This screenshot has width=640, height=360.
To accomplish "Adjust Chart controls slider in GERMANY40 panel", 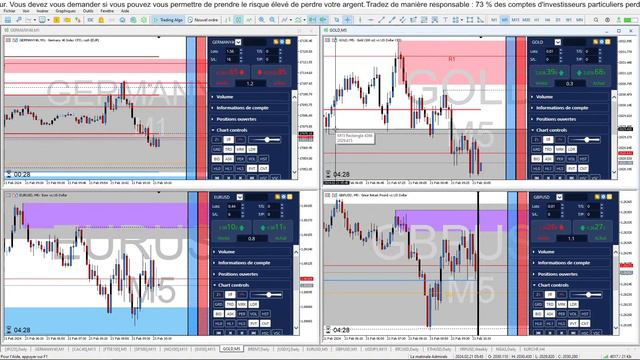I will click(x=264, y=140).
